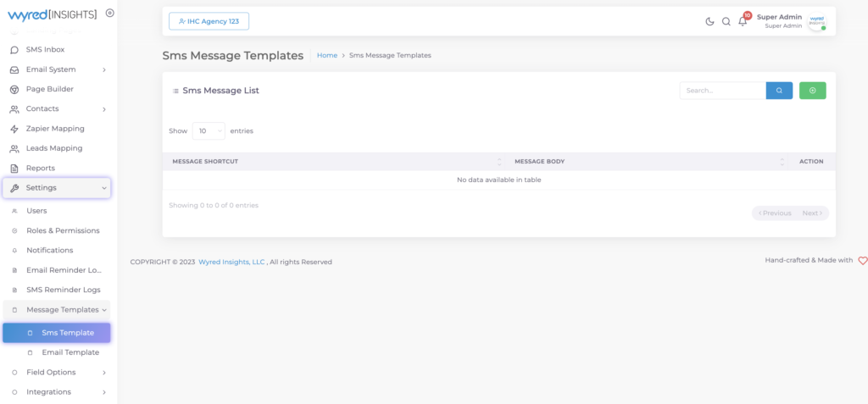The height and width of the screenshot is (404, 868).
Task: Click the SMS Inbox chat bubble icon
Action: pos(14,50)
